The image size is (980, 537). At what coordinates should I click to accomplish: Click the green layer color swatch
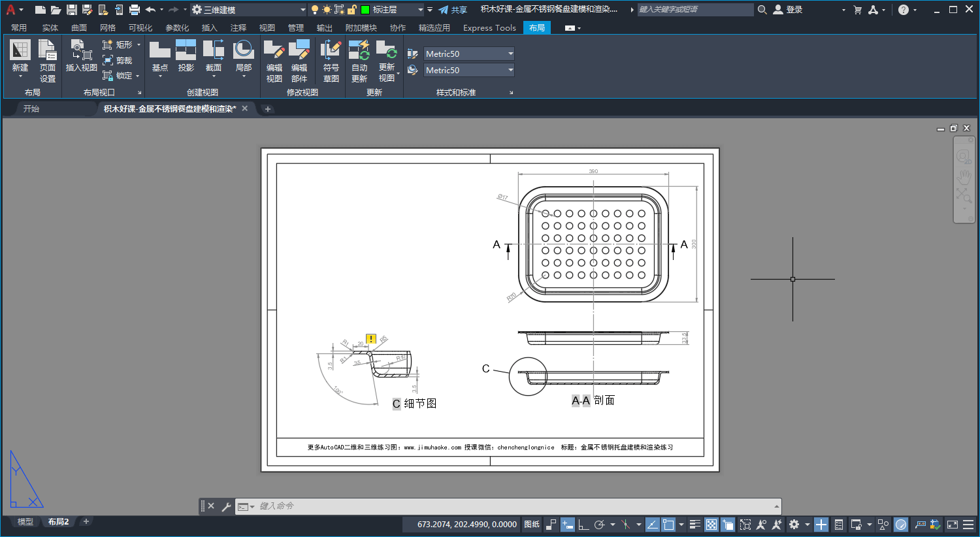tap(365, 10)
